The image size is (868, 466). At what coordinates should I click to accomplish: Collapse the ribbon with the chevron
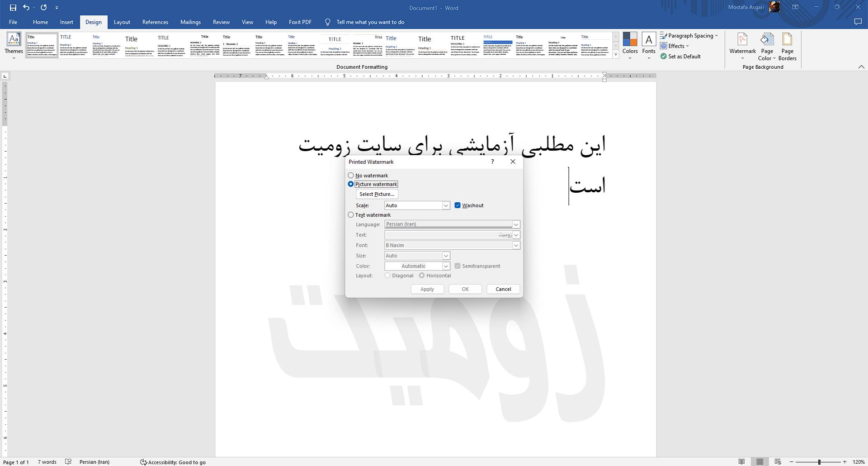861,67
